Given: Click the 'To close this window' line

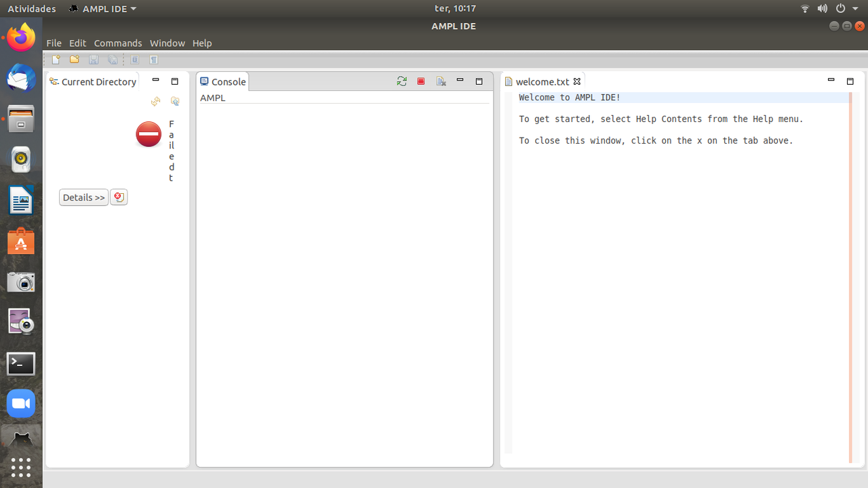Looking at the screenshot, I should [x=656, y=141].
